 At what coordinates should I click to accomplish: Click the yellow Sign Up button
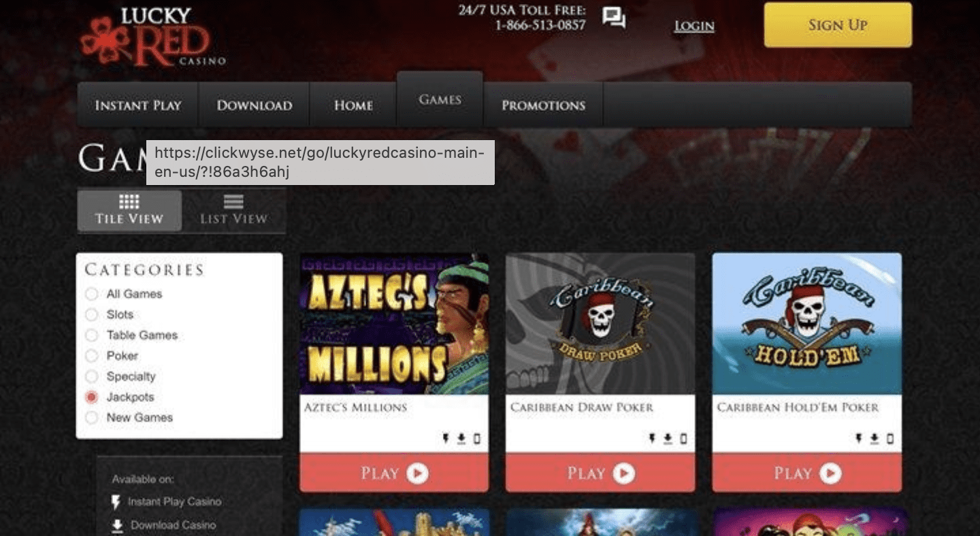(838, 25)
